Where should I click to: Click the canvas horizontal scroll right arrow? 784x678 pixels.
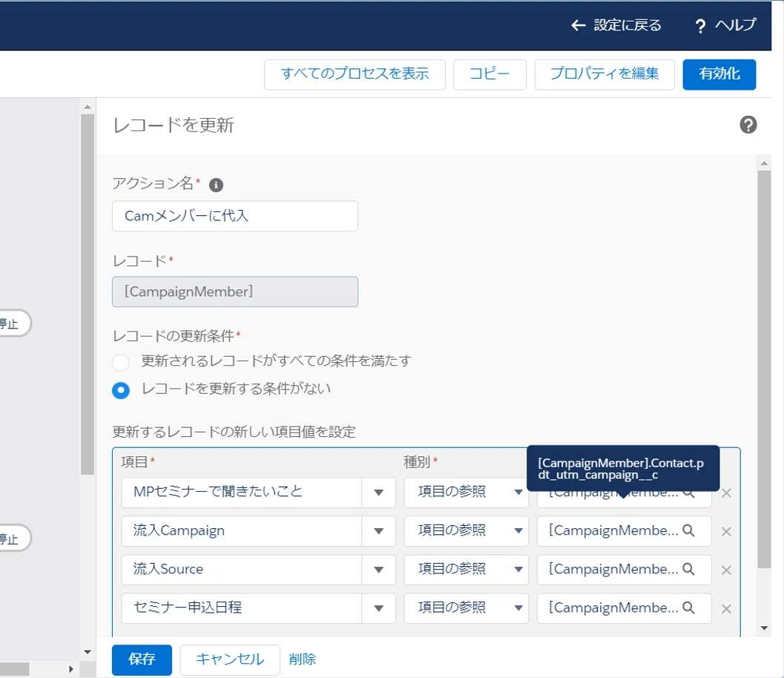click(71, 669)
